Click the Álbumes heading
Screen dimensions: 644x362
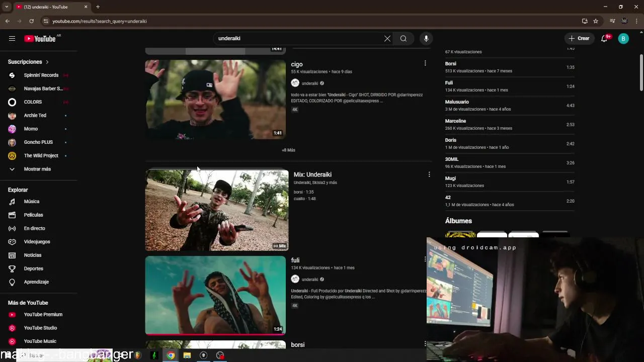(458, 221)
